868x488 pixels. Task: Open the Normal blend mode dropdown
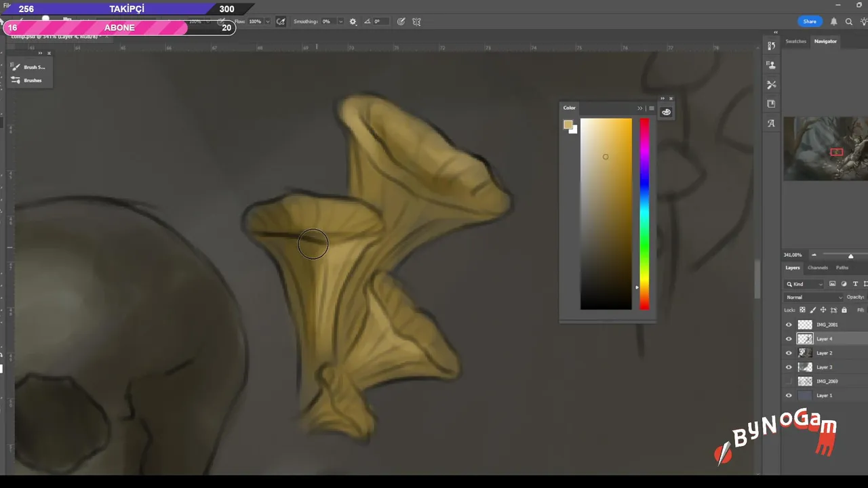tap(814, 297)
